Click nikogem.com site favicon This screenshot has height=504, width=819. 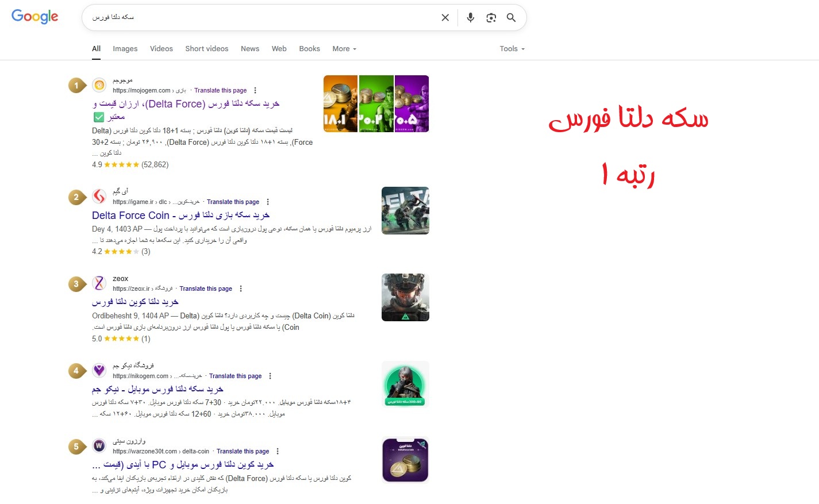pyautogui.click(x=99, y=371)
